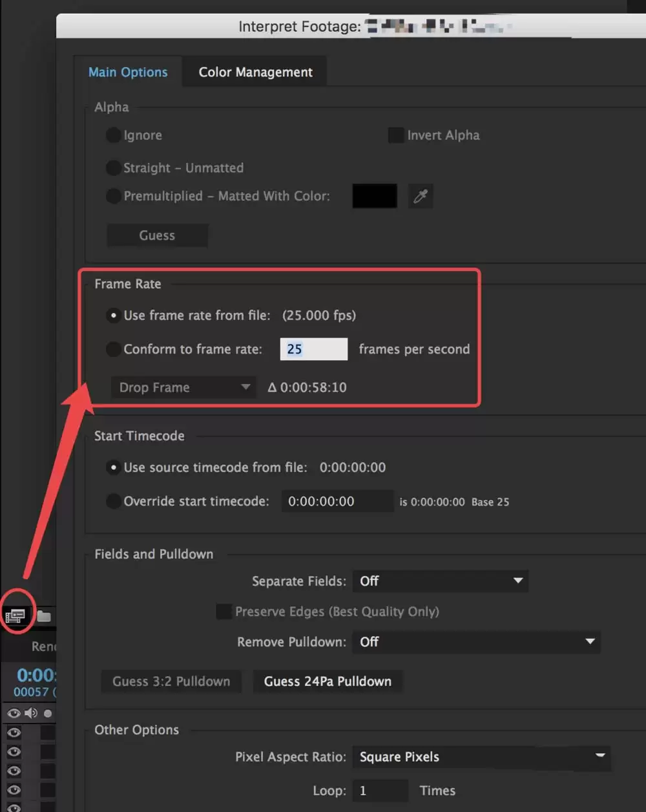Click the video eye column header icon
The image size is (646, 812).
pyautogui.click(x=14, y=713)
